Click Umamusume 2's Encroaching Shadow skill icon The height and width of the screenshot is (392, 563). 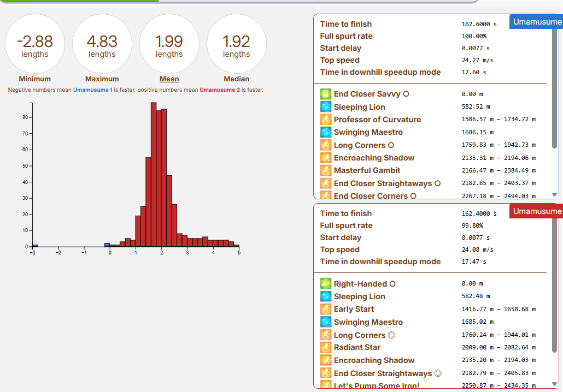click(326, 360)
